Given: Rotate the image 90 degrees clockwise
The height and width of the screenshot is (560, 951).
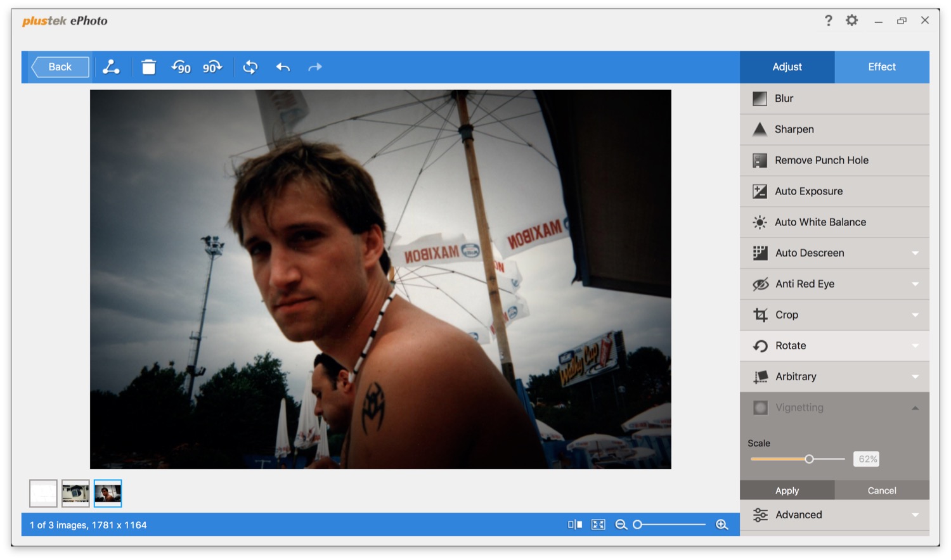Looking at the screenshot, I should click(212, 67).
